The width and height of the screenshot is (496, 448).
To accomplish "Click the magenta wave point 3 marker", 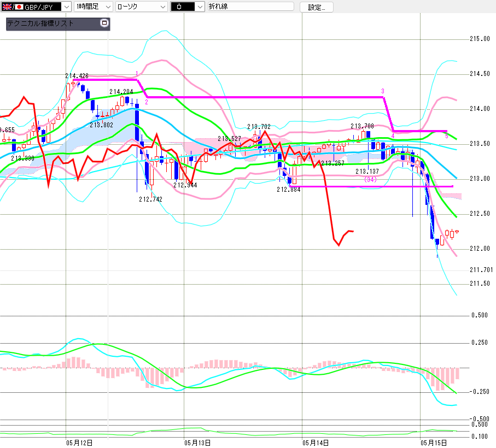I will [383, 91].
